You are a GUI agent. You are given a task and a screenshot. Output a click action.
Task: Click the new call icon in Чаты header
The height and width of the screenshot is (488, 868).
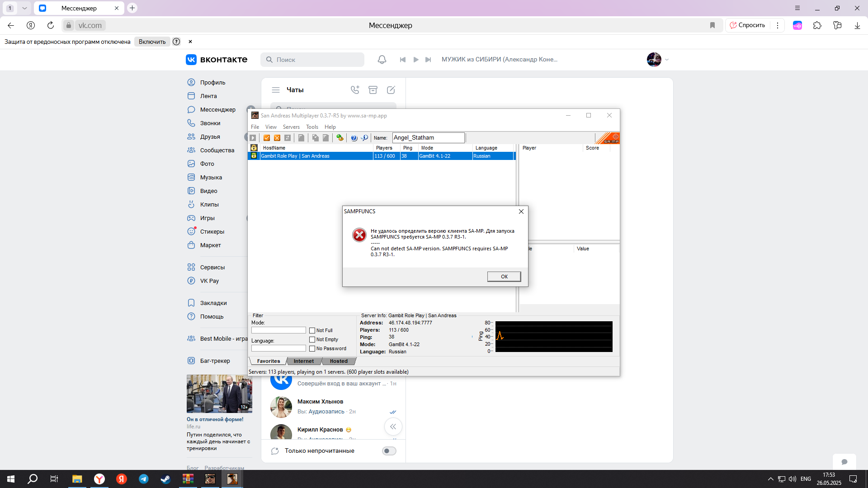point(355,90)
